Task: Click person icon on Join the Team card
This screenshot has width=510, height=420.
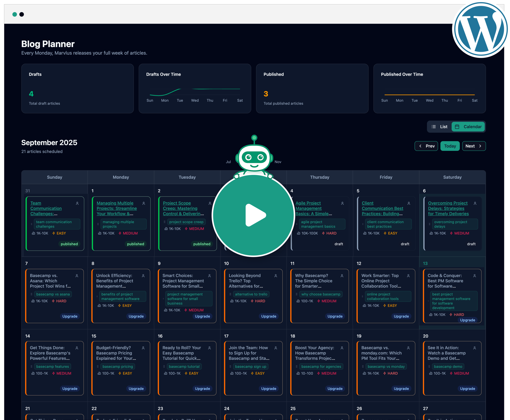Action: pos(276,348)
